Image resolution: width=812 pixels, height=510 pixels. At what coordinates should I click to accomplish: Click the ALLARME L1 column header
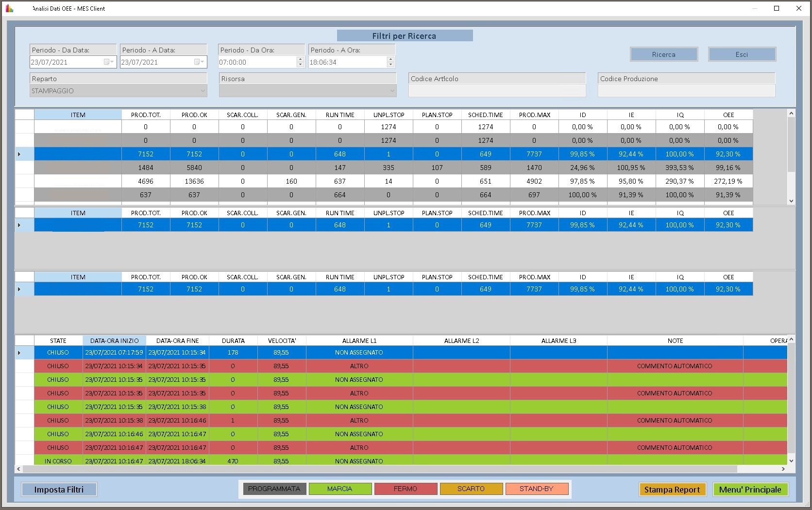[x=359, y=341]
